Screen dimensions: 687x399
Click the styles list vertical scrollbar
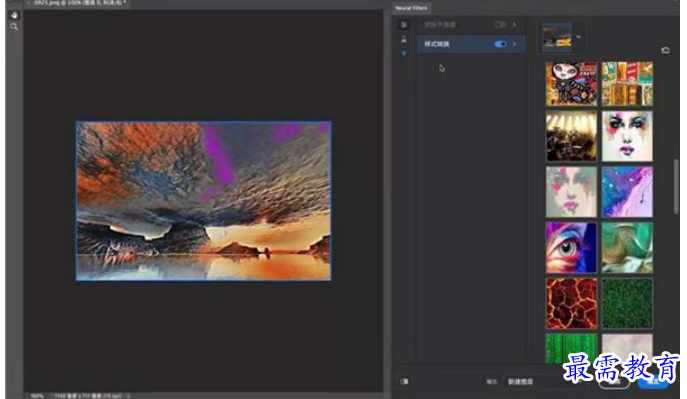pyautogui.click(x=676, y=187)
